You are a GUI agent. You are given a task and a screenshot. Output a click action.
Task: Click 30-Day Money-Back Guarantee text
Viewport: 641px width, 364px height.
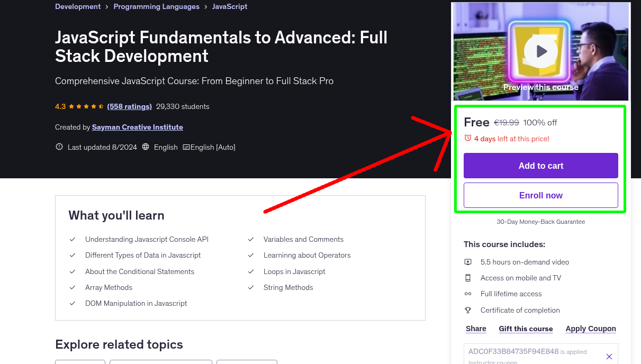coord(541,222)
